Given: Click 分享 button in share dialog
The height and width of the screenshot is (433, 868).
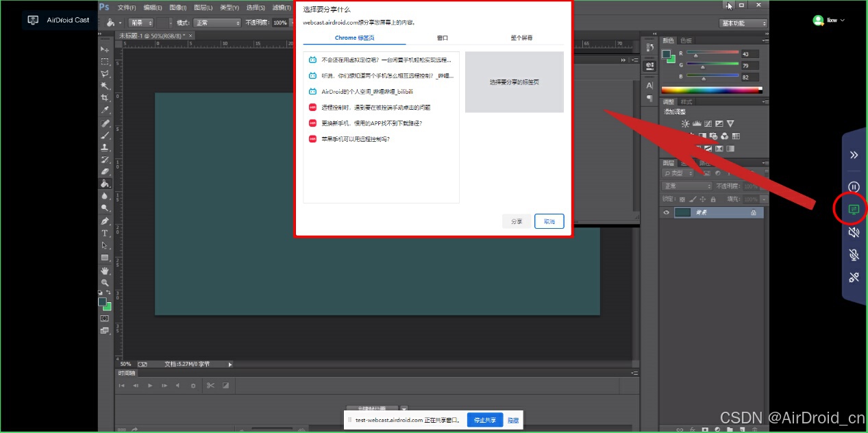Looking at the screenshot, I should pos(517,221).
